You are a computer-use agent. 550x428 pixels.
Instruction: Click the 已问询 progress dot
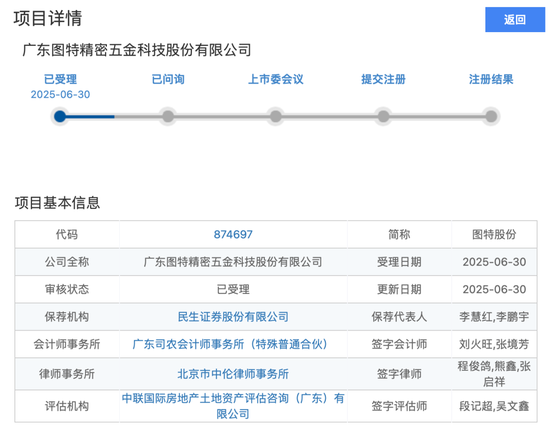pos(168,116)
